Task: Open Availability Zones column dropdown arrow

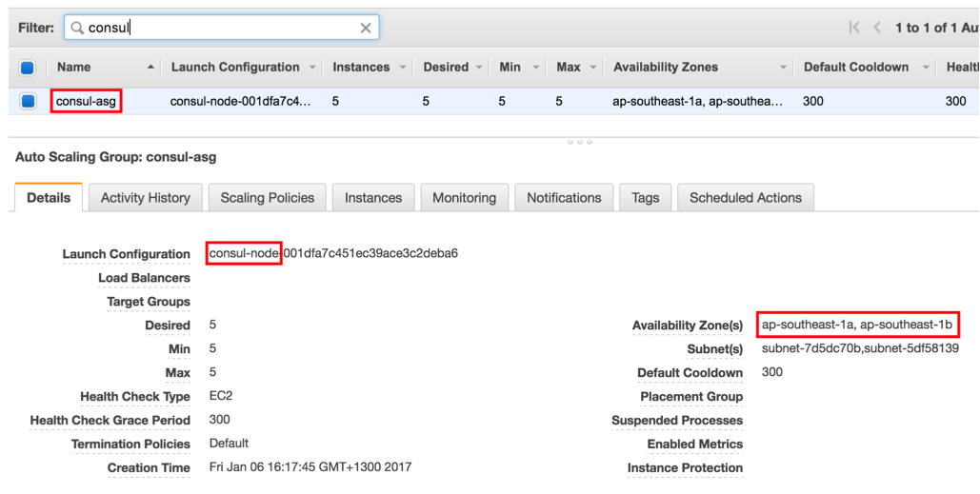Action: tap(783, 68)
